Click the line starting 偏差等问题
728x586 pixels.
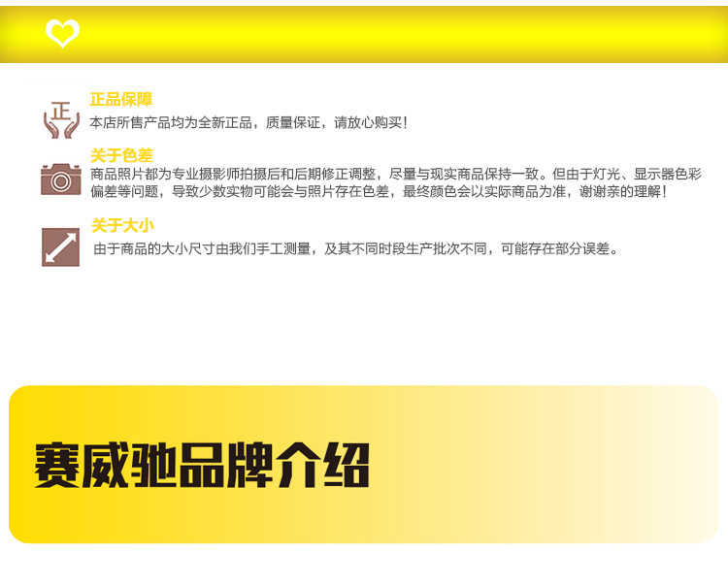(x=379, y=191)
